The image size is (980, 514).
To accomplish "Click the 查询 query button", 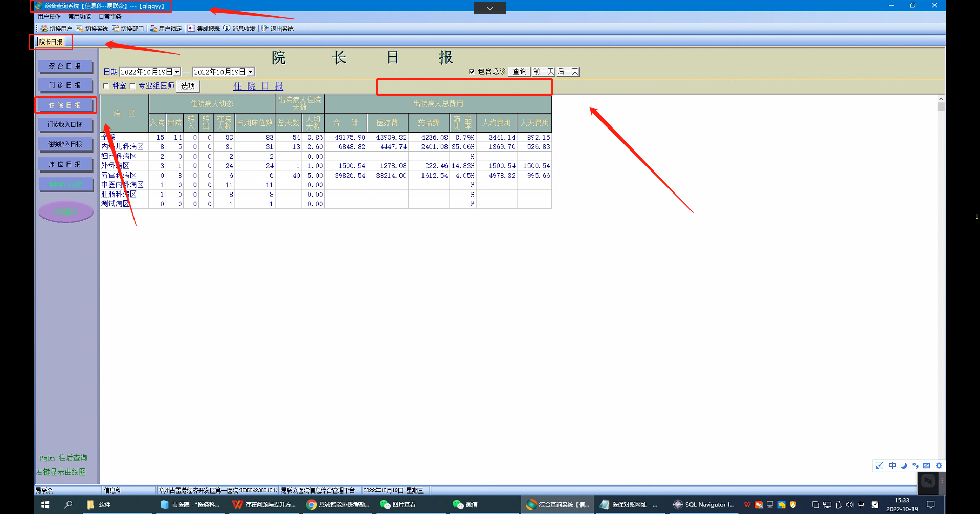I will (x=519, y=72).
